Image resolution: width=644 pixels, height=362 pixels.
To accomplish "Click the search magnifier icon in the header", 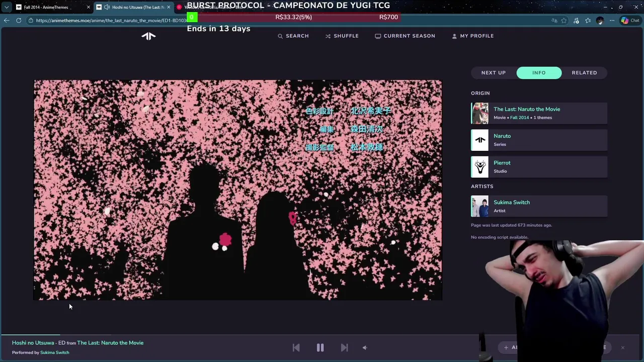I will (x=280, y=36).
